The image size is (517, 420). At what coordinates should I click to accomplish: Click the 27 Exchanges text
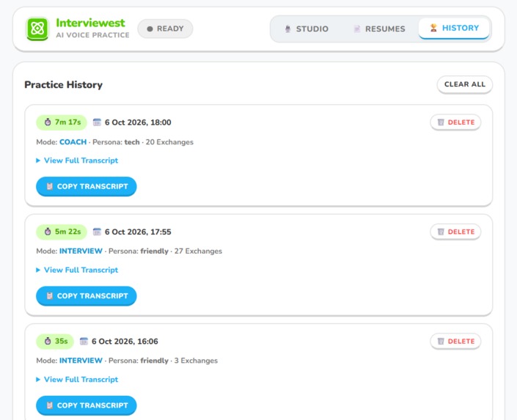pyautogui.click(x=198, y=251)
